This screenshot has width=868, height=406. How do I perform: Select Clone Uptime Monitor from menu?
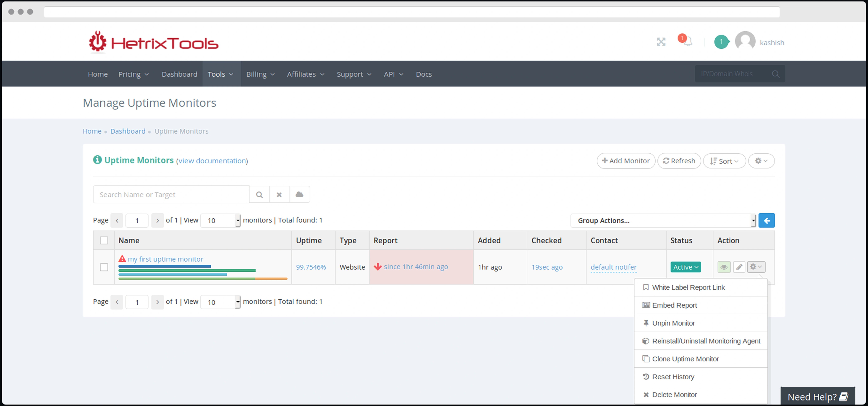click(685, 359)
